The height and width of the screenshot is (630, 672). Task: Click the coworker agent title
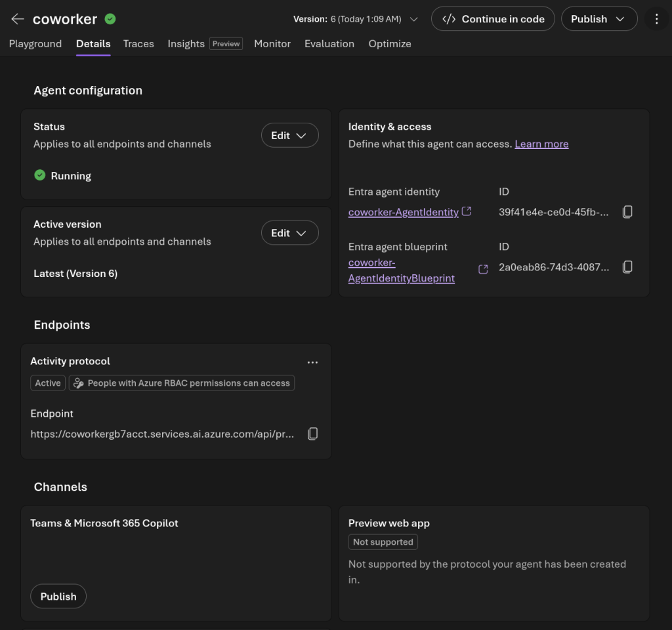65,19
